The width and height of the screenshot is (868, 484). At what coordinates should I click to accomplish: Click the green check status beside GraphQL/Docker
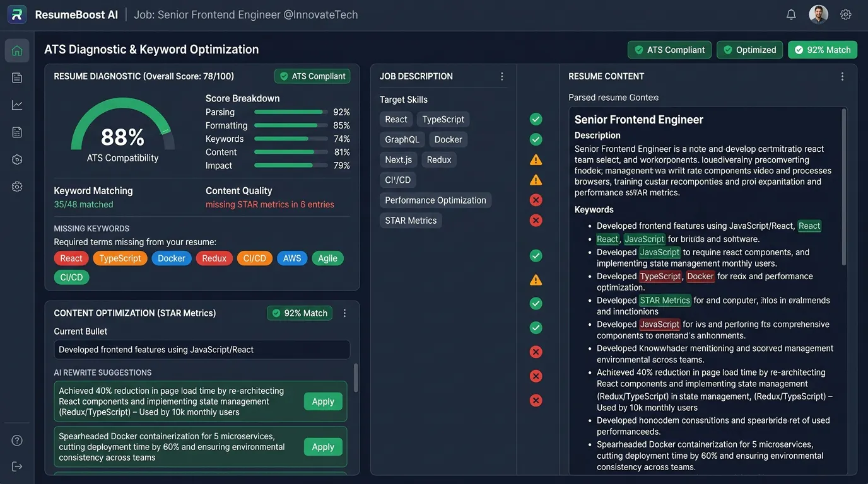click(x=536, y=139)
